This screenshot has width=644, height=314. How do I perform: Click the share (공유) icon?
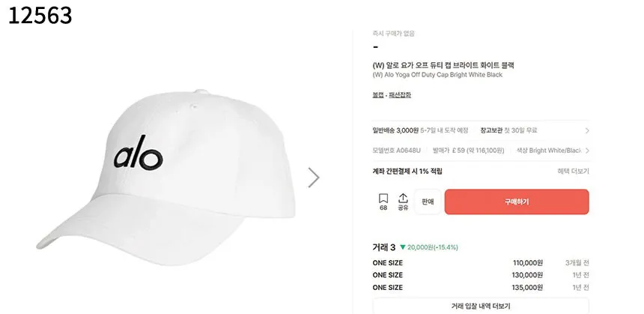403,201
